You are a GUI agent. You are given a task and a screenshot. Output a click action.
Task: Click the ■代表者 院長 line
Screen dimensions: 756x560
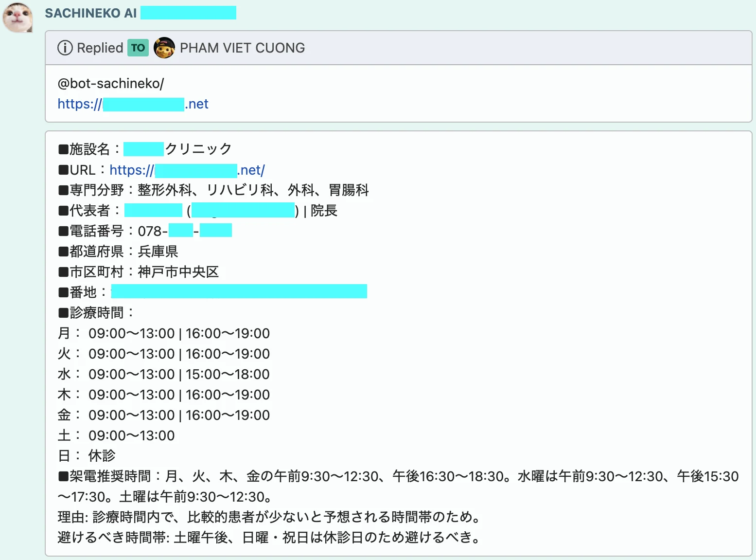(197, 211)
